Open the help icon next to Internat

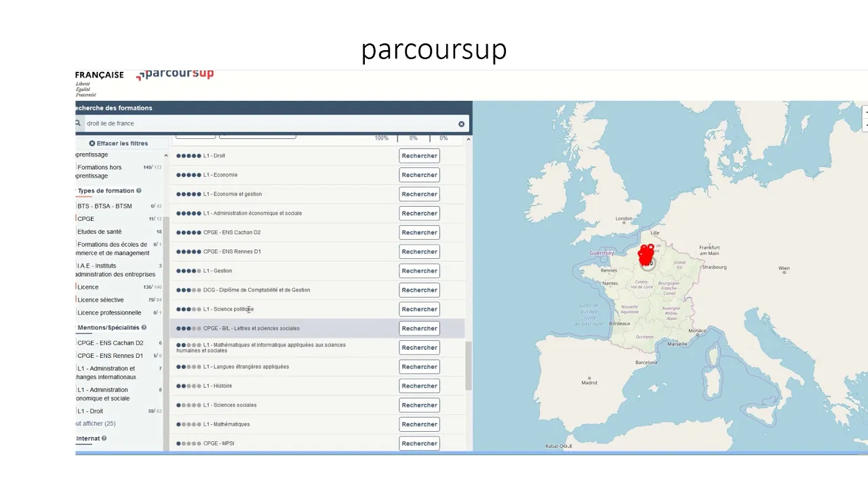coord(104,439)
